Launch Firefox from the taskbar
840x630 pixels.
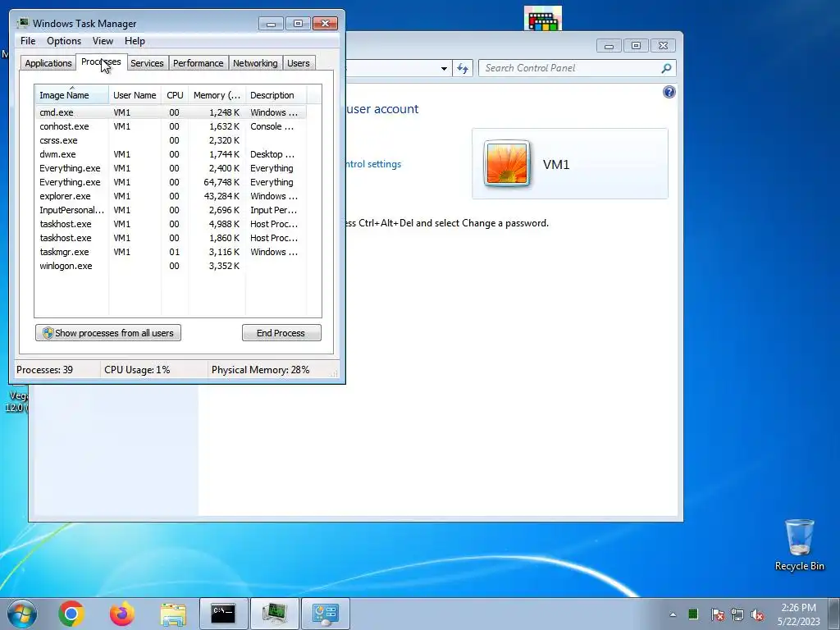tap(122, 614)
